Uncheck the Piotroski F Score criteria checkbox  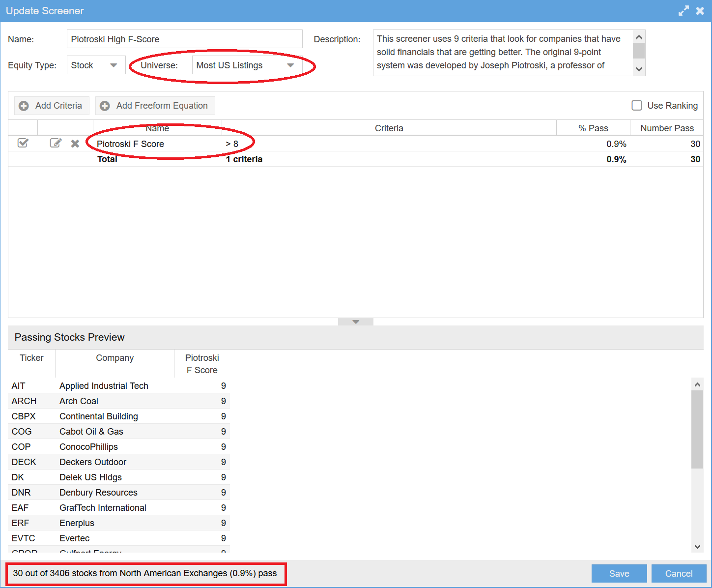(x=23, y=143)
